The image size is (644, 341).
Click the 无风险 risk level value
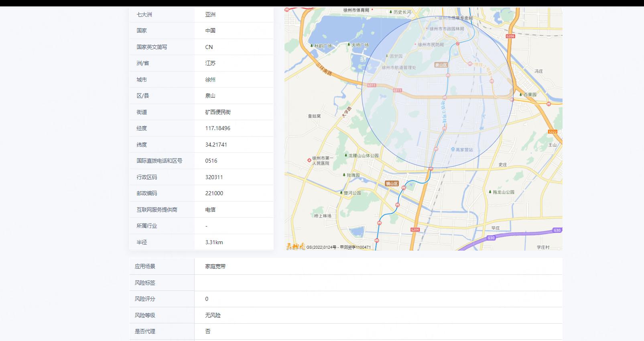click(x=213, y=315)
